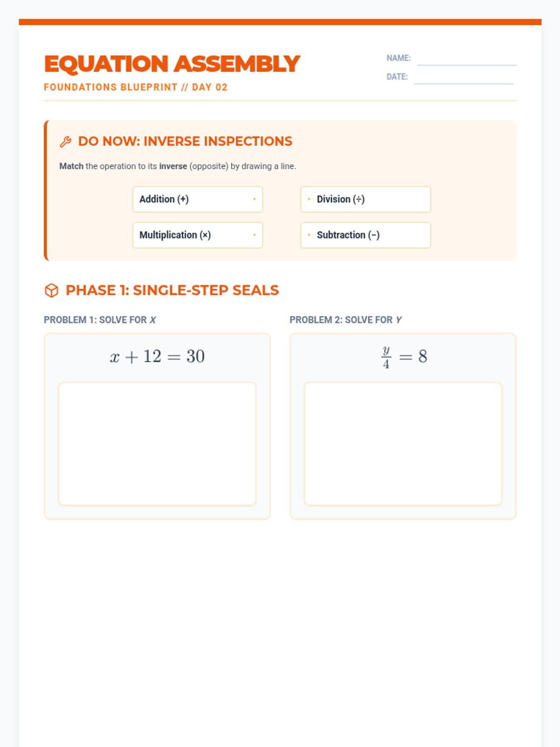Image resolution: width=560 pixels, height=747 pixels.
Task: Click the equation y/4 = 8
Action: tap(404, 357)
